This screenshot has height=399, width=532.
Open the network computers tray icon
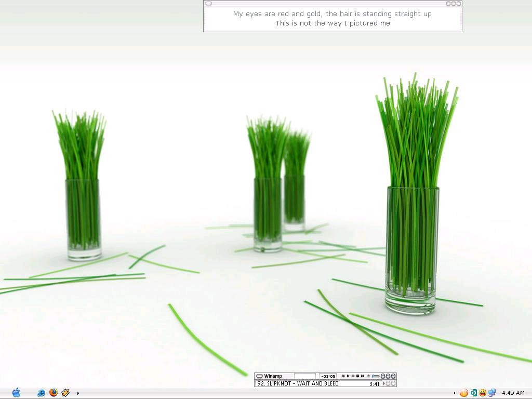pyautogui.click(x=492, y=393)
